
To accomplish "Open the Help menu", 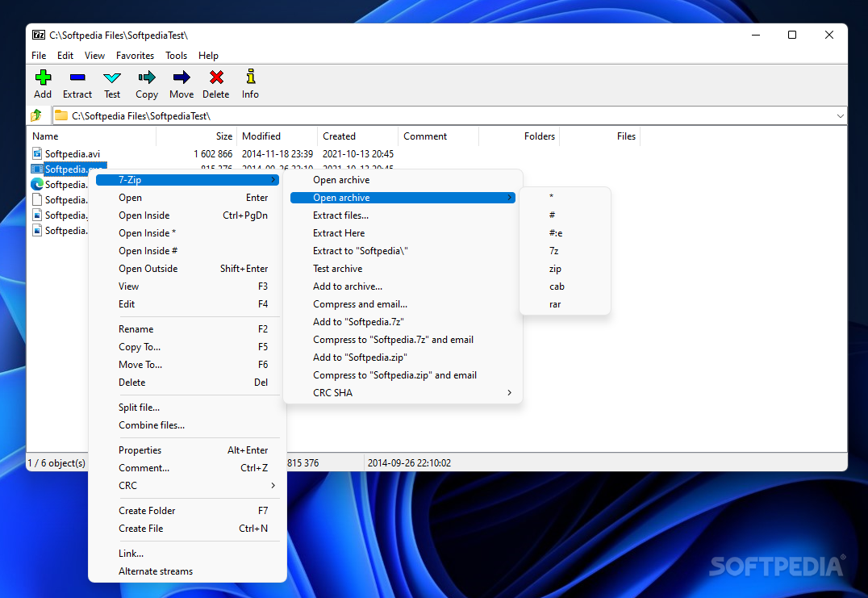I will pos(209,56).
